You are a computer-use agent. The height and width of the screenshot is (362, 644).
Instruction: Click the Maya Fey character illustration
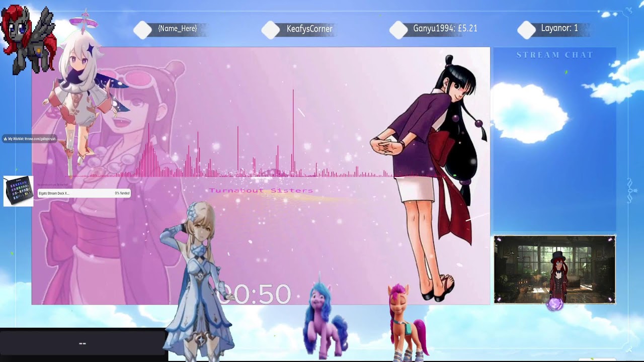(x=428, y=178)
